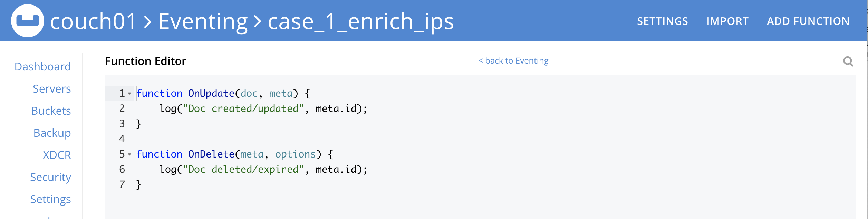Select Dashboard in the sidebar

coord(42,66)
